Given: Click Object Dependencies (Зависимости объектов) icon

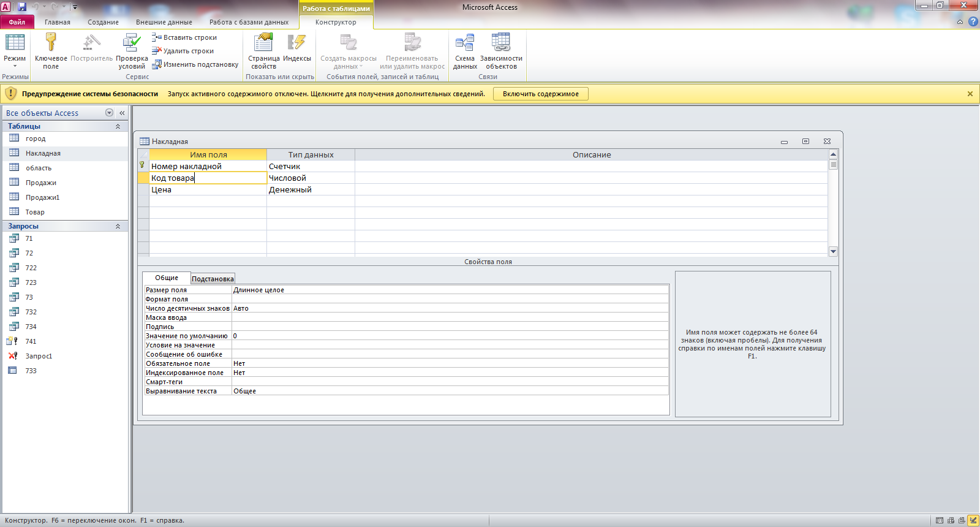Looking at the screenshot, I should (501, 43).
